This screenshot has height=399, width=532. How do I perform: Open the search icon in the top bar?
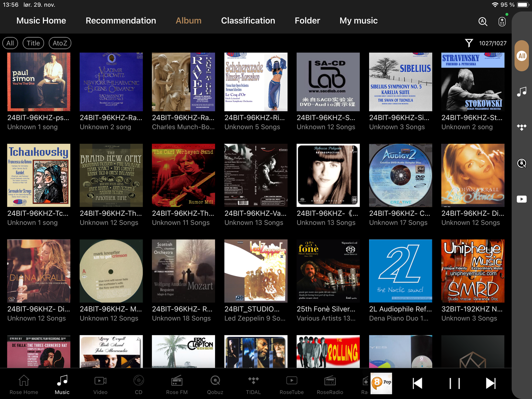pyautogui.click(x=483, y=21)
